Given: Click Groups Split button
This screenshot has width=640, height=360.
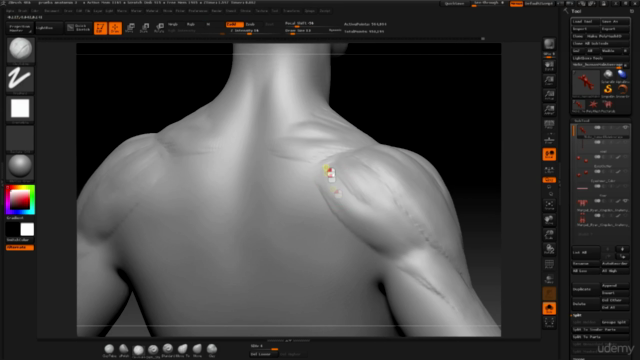Looking at the screenshot, I should [x=615, y=322].
